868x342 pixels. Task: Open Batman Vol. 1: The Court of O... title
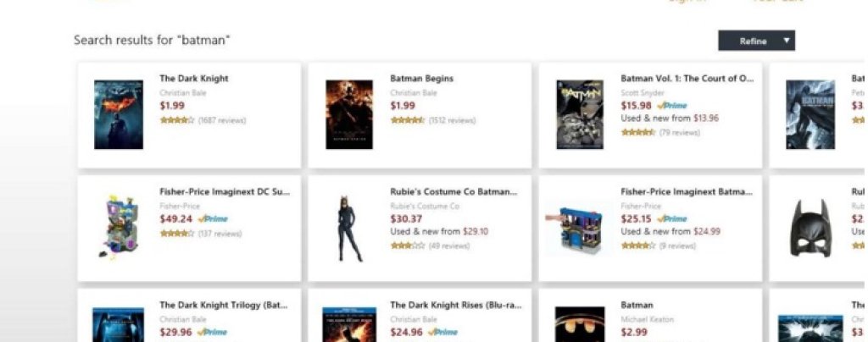tap(687, 79)
